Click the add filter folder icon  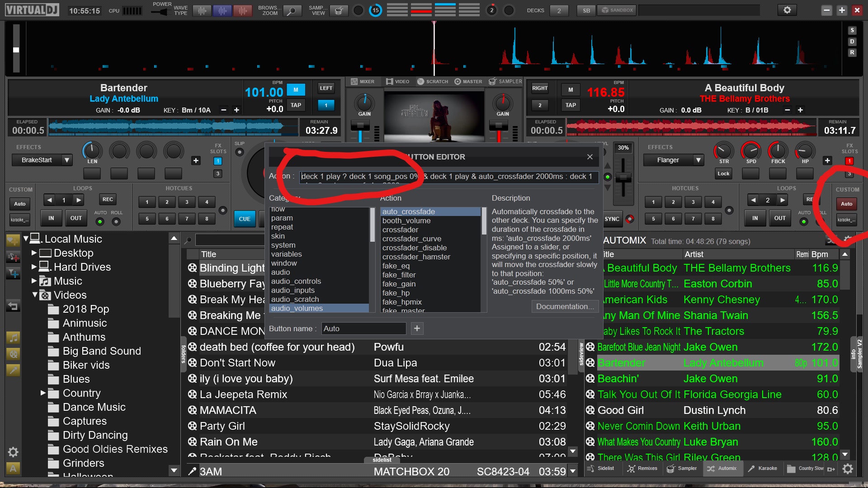13,274
